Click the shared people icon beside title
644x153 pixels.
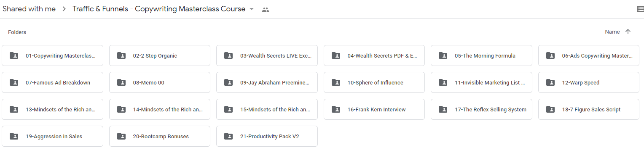click(265, 9)
